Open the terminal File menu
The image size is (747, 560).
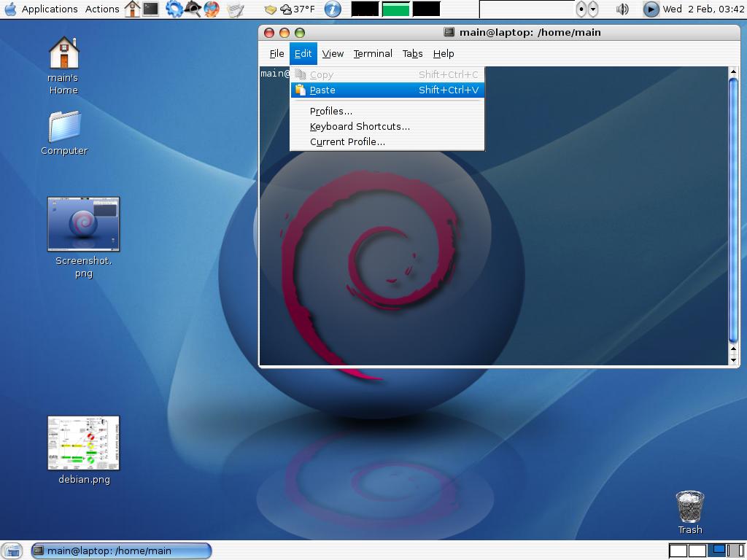click(x=276, y=54)
